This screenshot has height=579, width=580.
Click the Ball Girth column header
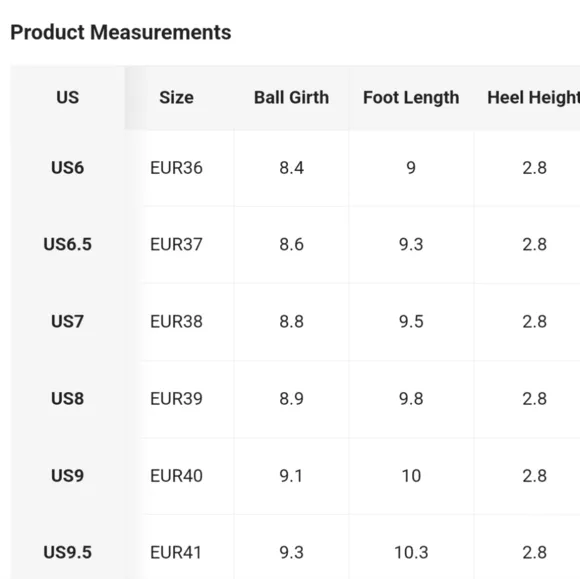(x=291, y=98)
